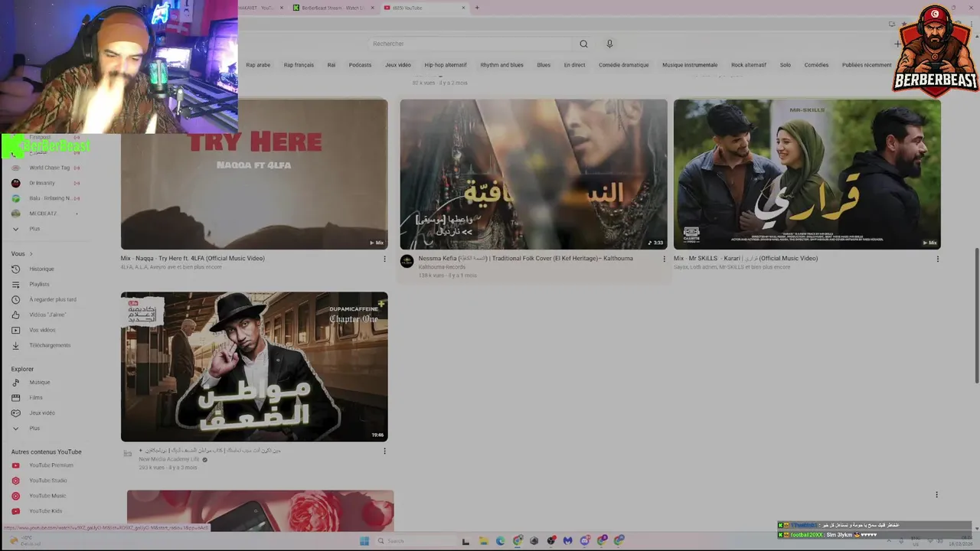Screen dimensions: 980x551
Task: Expand Explorer section with Plus
Action: pos(34,429)
